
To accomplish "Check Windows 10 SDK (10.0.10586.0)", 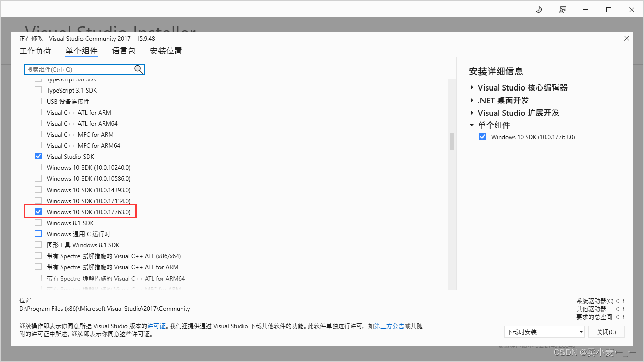I will pos(38,178).
